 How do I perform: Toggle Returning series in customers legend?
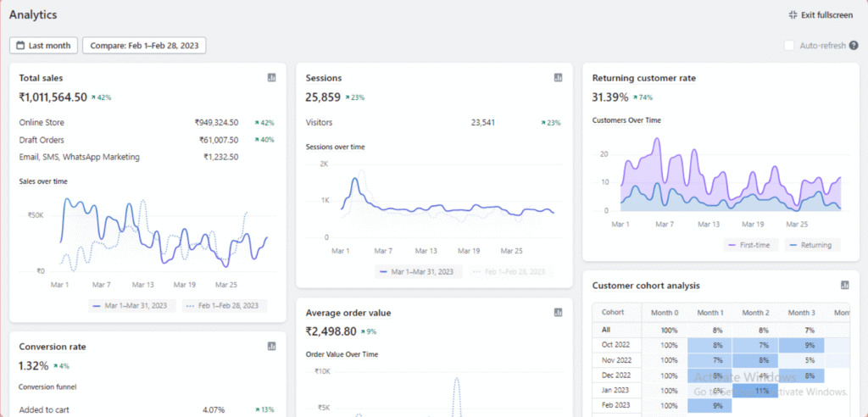809,245
